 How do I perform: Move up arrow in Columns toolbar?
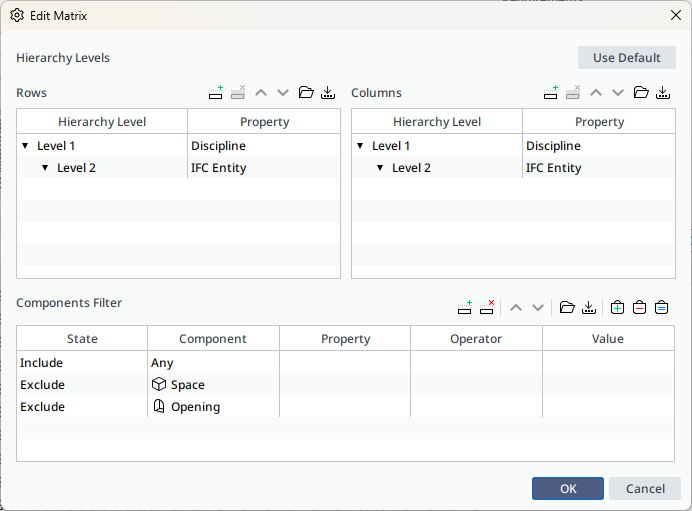(x=596, y=93)
